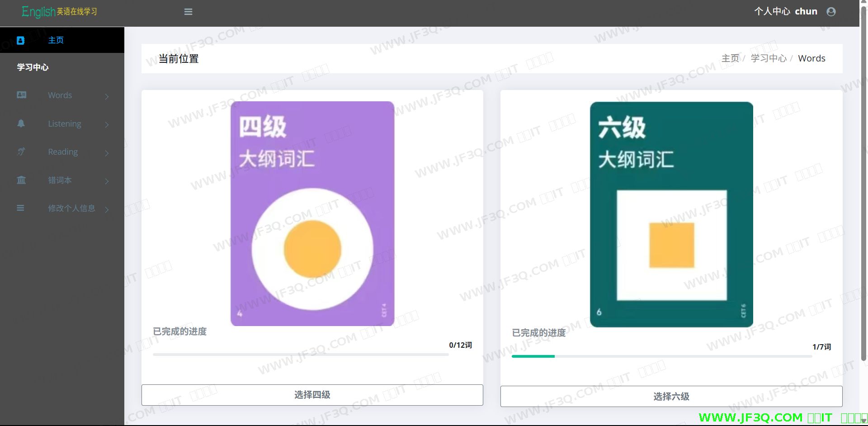Screen dimensions: 868x426
Task: Click the Reading sidebar icon
Action: [21, 151]
